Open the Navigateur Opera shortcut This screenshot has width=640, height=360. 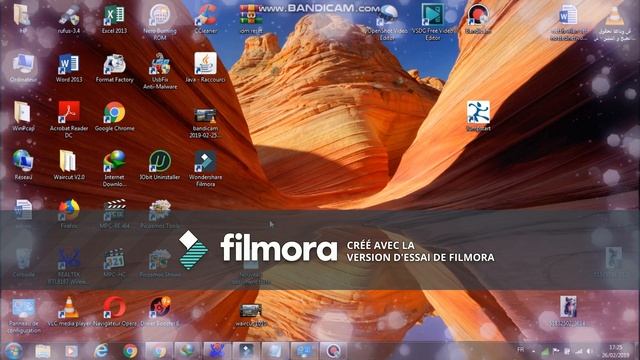(114, 311)
